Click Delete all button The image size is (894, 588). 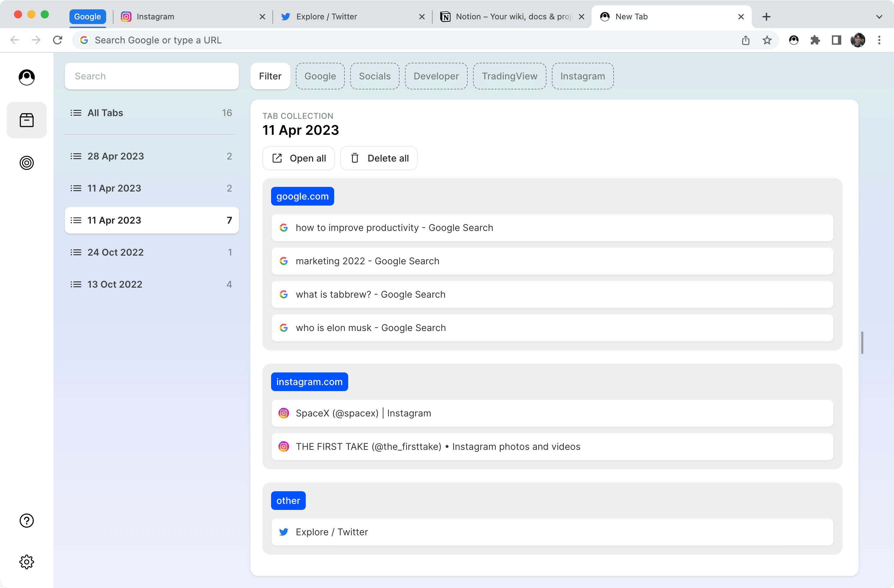pyautogui.click(x=379, y=158)
